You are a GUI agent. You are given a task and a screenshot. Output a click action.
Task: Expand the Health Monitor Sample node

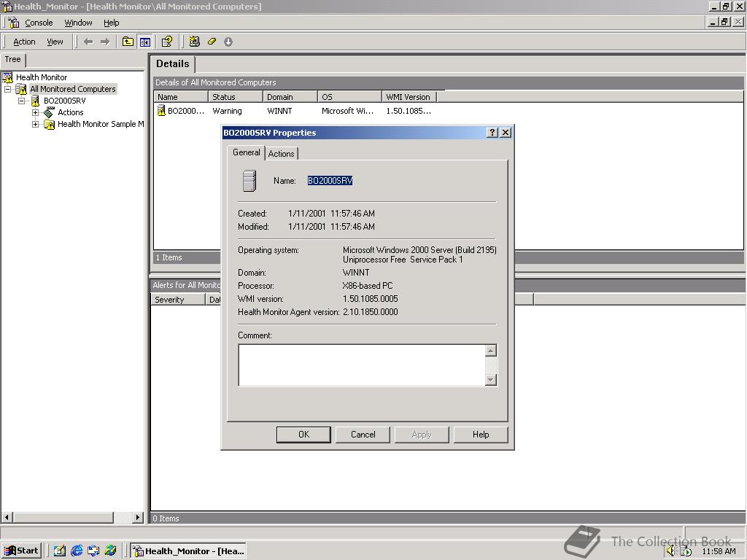point(35,124)
